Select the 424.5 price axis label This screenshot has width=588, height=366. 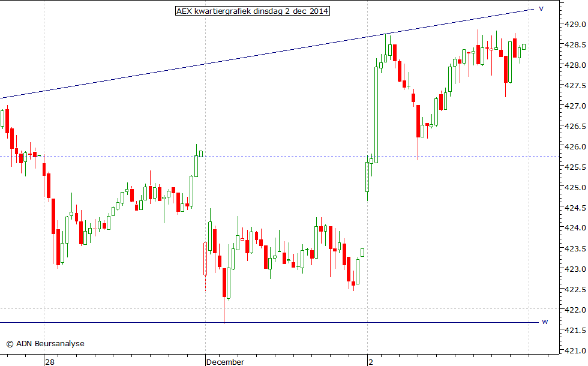575,208
